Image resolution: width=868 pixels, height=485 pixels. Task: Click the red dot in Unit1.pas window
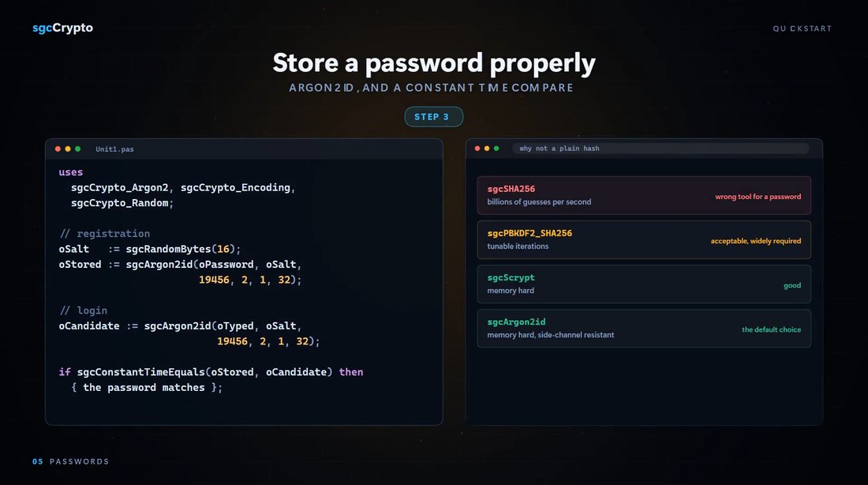tap(58, 149)
